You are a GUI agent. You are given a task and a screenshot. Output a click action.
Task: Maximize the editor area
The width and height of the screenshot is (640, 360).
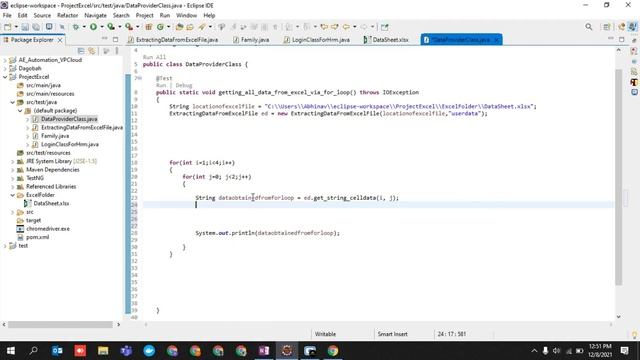(x=622, y=39)
